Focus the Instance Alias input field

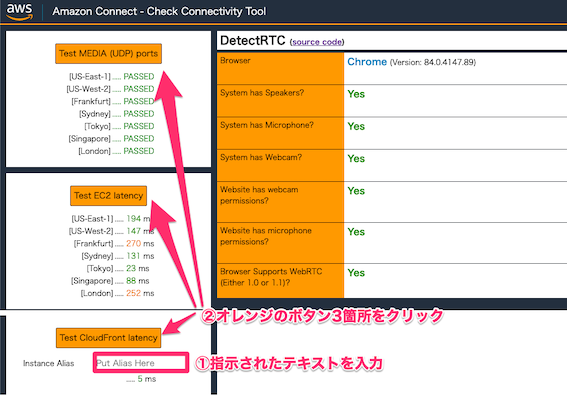141,363
